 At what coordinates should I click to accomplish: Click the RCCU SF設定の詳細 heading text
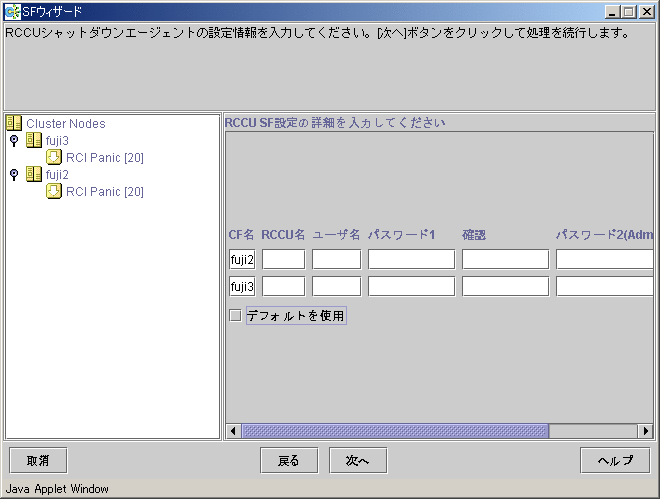tap(335, 122)
